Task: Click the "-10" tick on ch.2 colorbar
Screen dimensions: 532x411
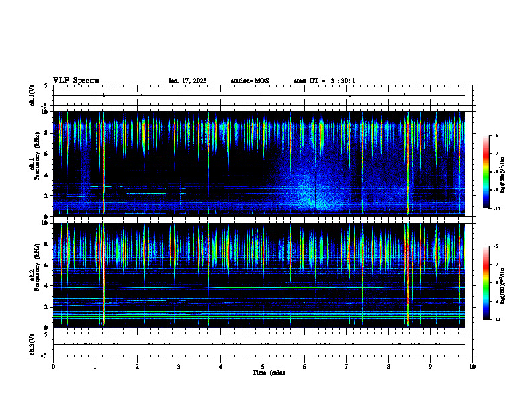Action: tap(496, 320)
